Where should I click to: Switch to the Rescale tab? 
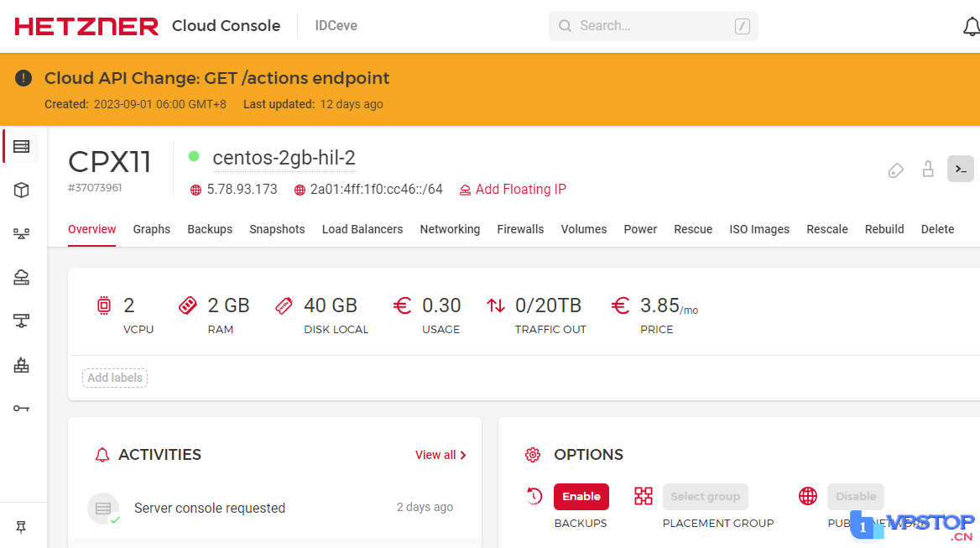[x=827, y=229]
